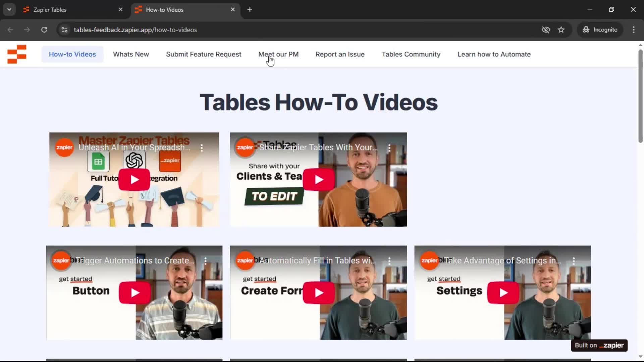Click the Tables How-To Videos heading

click(319, 102)
